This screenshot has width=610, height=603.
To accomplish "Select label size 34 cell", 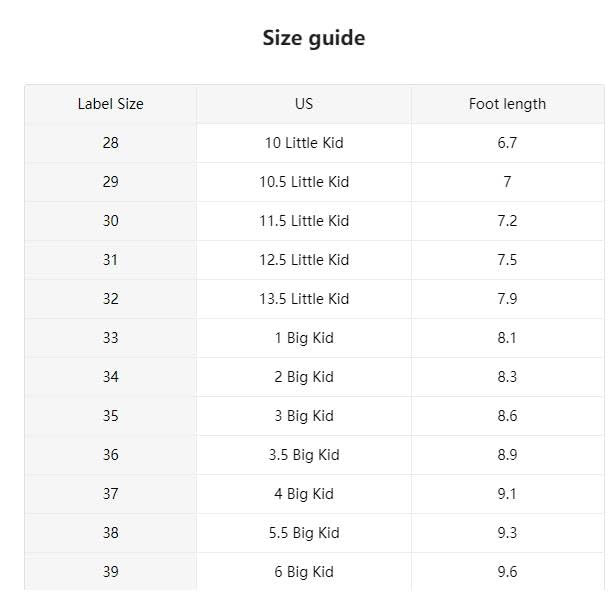I will [x=110, y=377].
